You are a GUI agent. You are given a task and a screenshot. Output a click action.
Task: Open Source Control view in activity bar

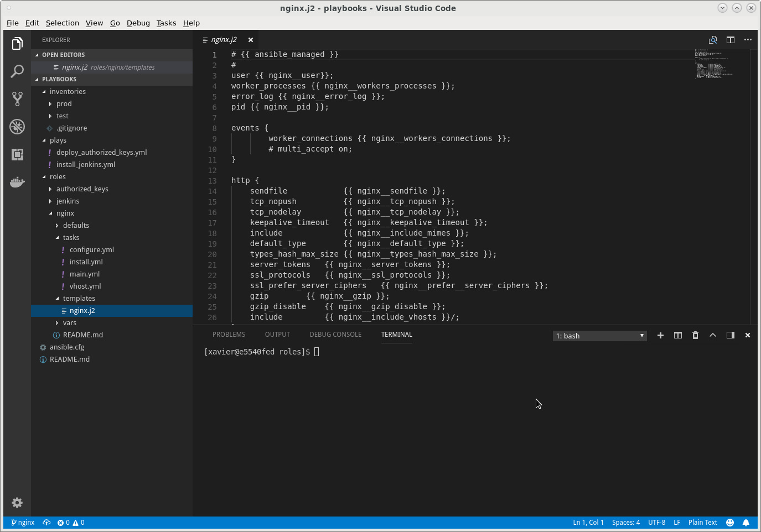tap(17, 99)
